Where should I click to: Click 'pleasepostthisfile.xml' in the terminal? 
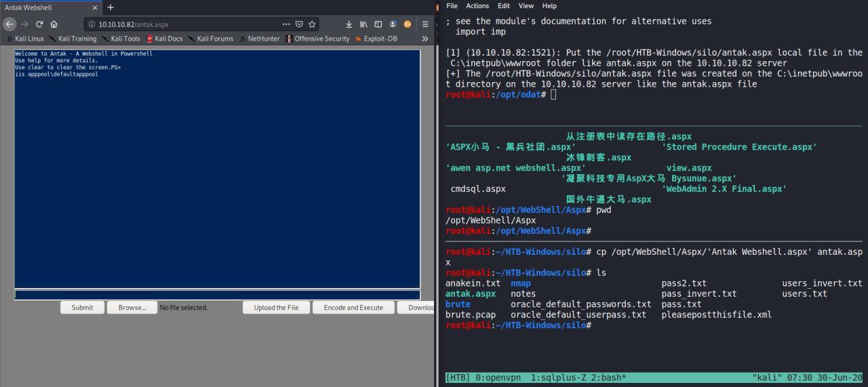tap(717, 314)
